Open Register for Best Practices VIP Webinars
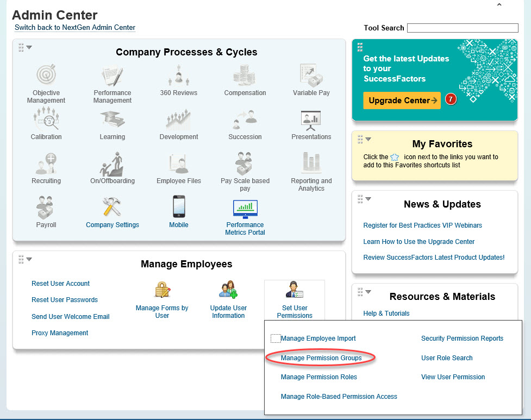The image size is (531, 420). pyautogui.click(x=422, y=225)
